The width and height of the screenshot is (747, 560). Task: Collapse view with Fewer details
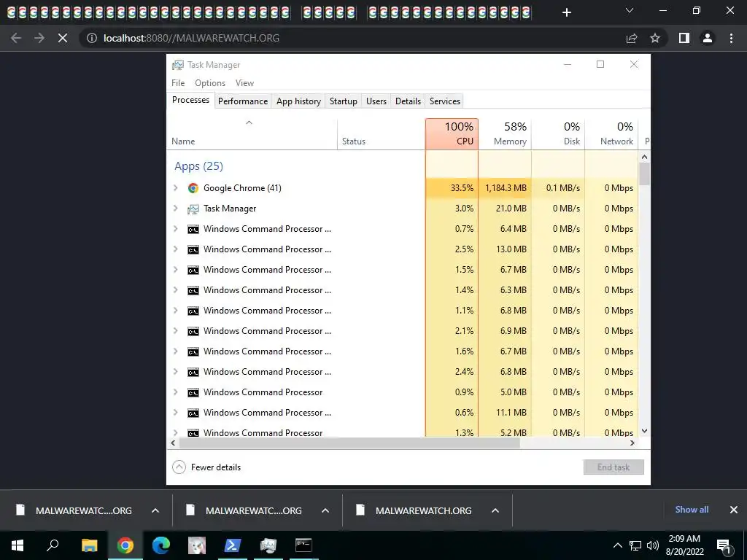[206, 467]
